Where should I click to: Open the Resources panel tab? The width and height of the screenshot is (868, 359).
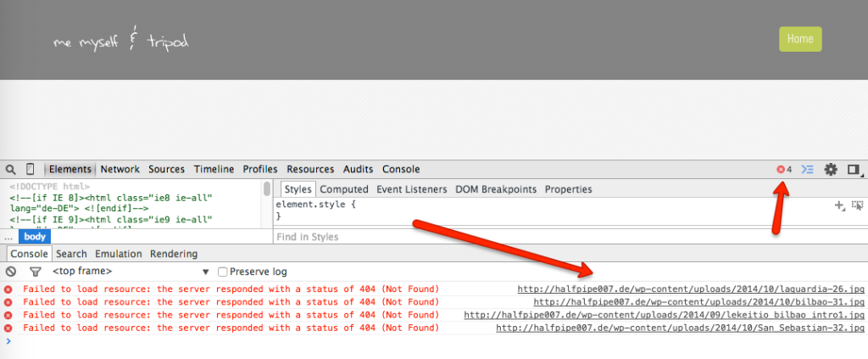pyautogui.click(x=310, y=170)
